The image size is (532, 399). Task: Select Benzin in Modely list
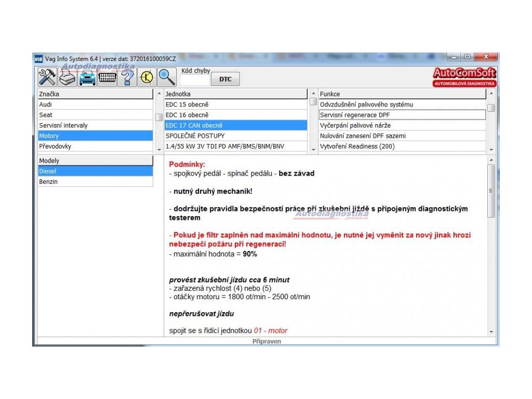pyautogui.click(x=96, y=182)
